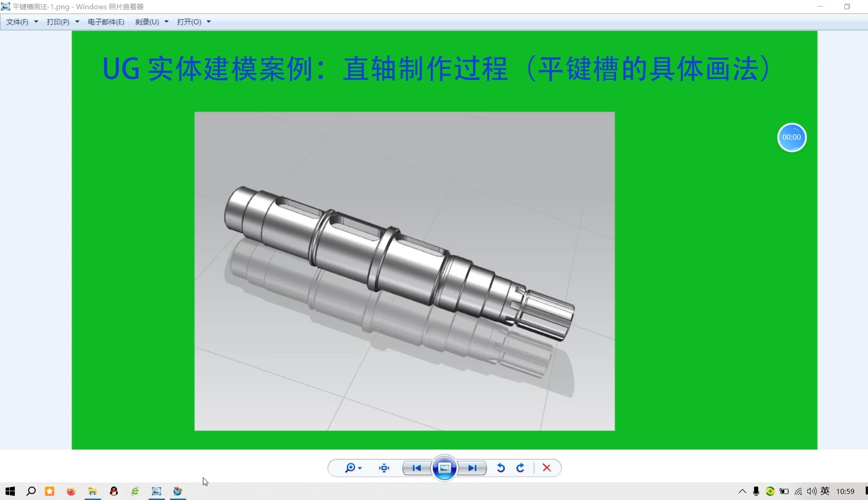Choose 电子邮件(E) in the menu bar

tap(106, 22)
